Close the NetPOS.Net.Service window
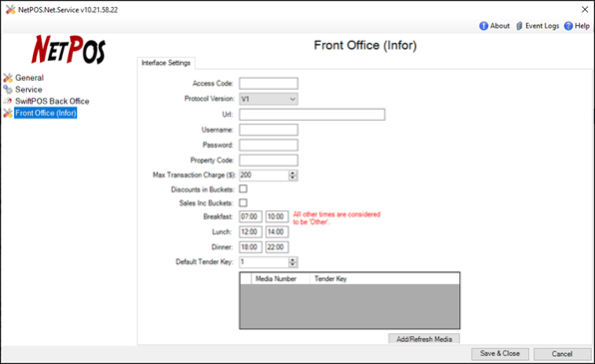The width and height of the screenshot is (595, 364). 585,10
